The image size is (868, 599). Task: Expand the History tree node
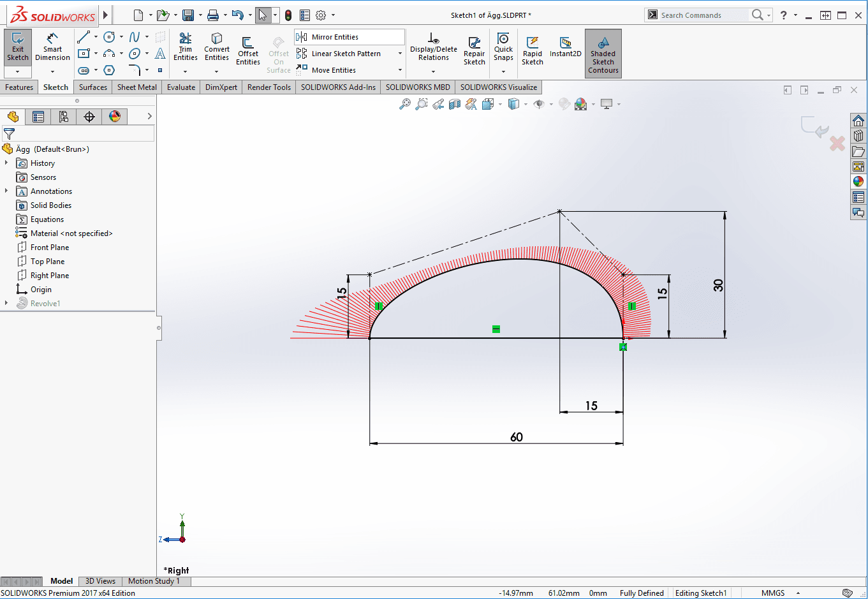click(x=6, y=163)
